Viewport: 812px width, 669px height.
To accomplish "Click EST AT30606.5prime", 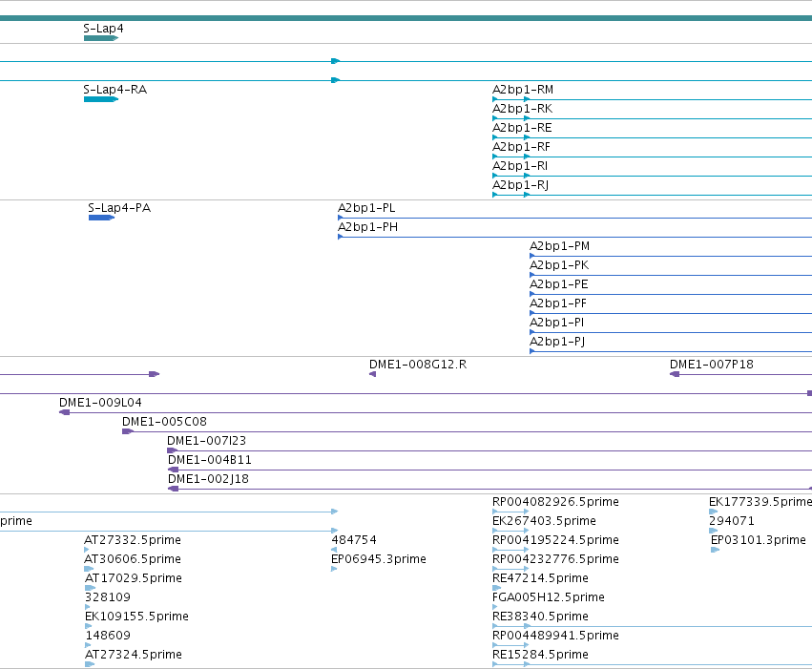I will [x=133, y=560].
